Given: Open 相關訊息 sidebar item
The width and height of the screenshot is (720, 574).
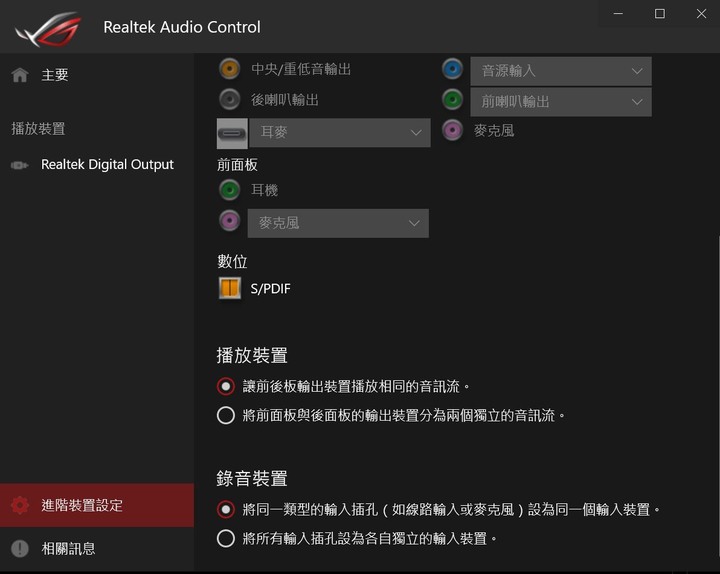Looking at the screenshot, I should (x=97, y=548).
